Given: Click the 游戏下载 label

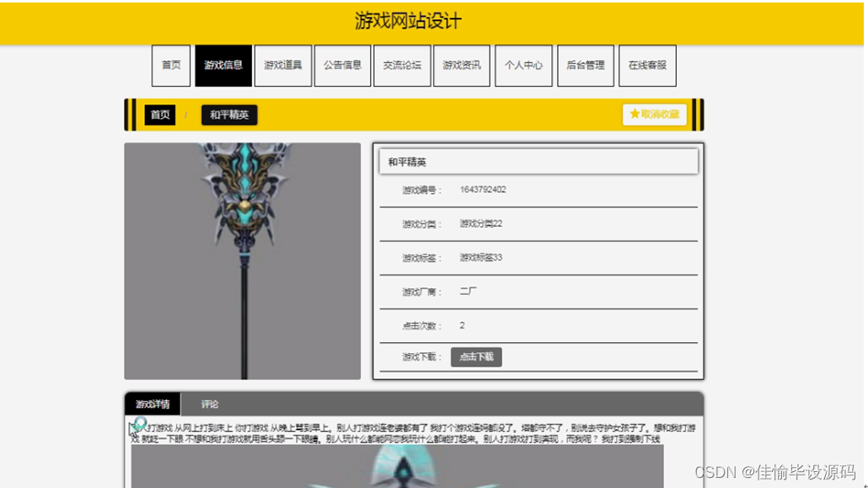Looking at the screenshot, I should [422, 357].
